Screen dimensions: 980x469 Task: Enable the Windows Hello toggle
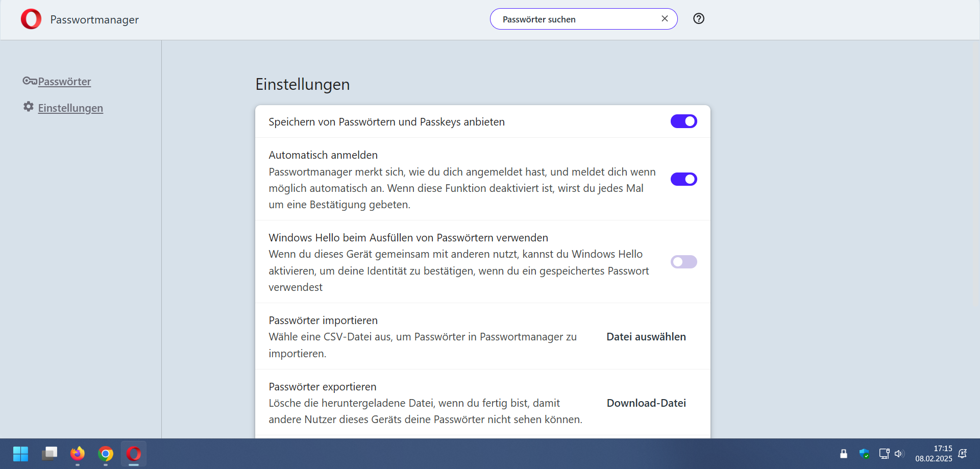[x=683, y=262]
